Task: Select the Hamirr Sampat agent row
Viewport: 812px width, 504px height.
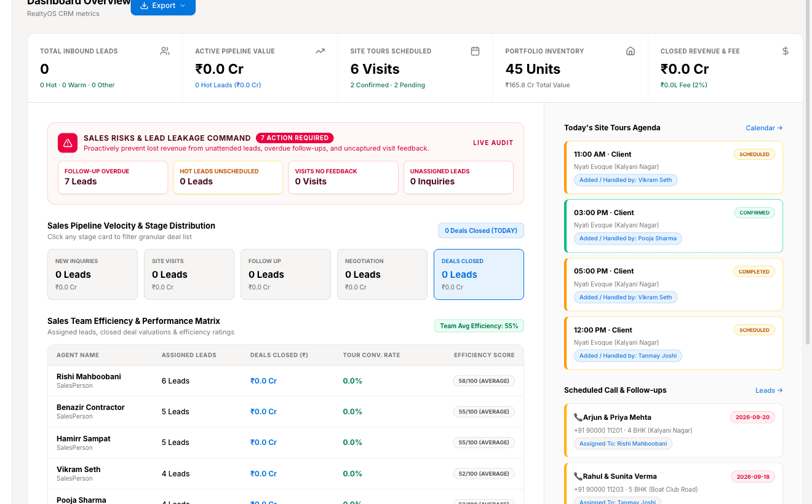Action: tap(285, 443)
